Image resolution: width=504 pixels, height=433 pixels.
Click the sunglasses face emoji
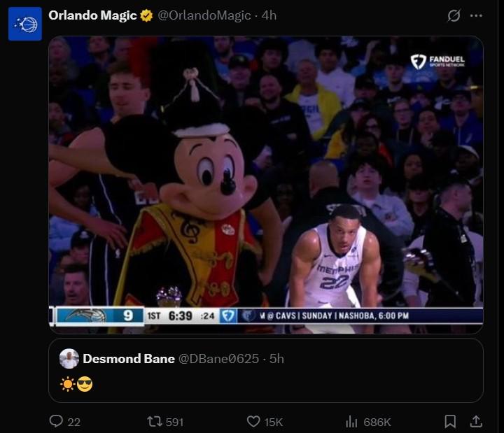85,383
